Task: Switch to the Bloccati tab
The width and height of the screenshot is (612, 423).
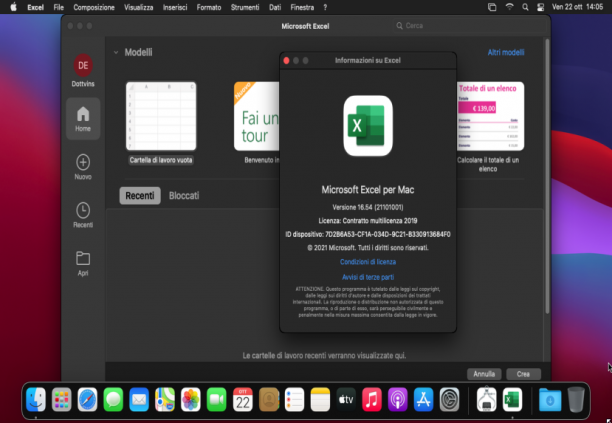Action: tap(184, 196)
